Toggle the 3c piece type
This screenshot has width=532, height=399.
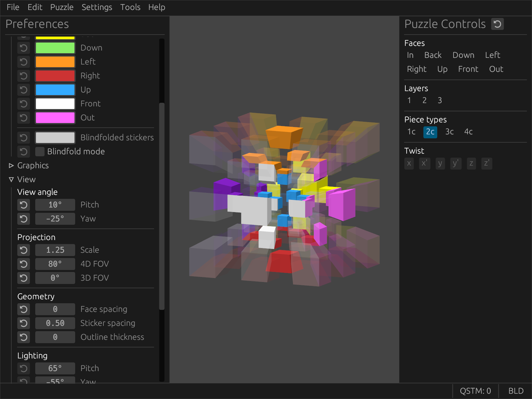click(x=449, y=132)
